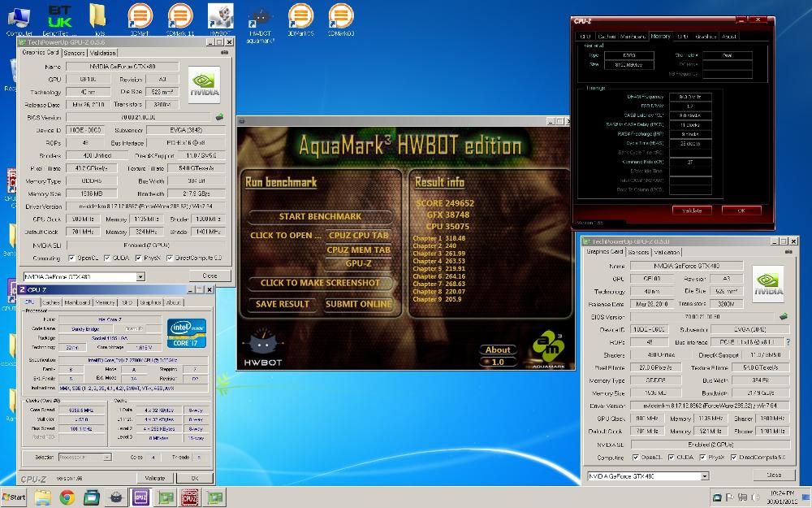Switch to Sensors tab in upper-left GPU-Z
Viewport: 812px width, 508px height.
pos(74,53)
